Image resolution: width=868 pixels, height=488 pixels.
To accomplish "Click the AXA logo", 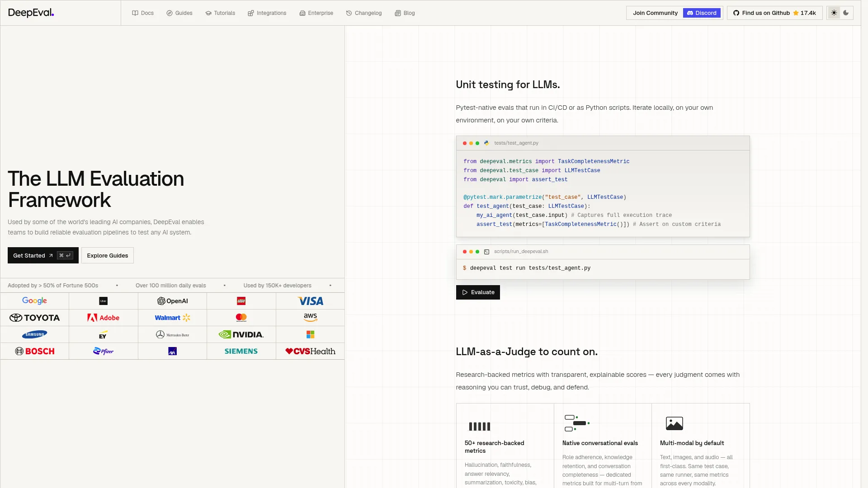I will [x=172, y=351].
